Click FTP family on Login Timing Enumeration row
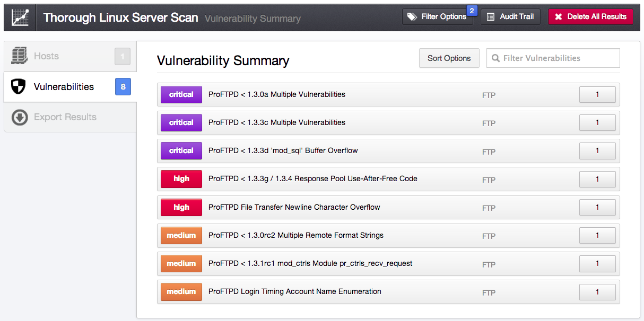644x321 pixels. pyautogui.click(x=489, y=292)
